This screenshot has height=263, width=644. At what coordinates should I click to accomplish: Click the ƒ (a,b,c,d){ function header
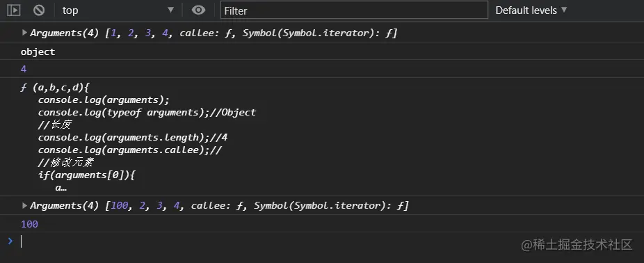pos(55,88)
